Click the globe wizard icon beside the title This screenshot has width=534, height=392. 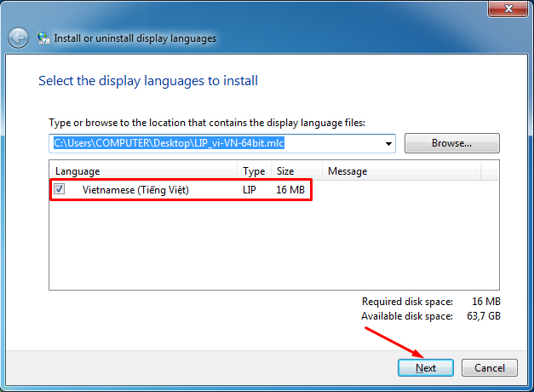point(43,38)
